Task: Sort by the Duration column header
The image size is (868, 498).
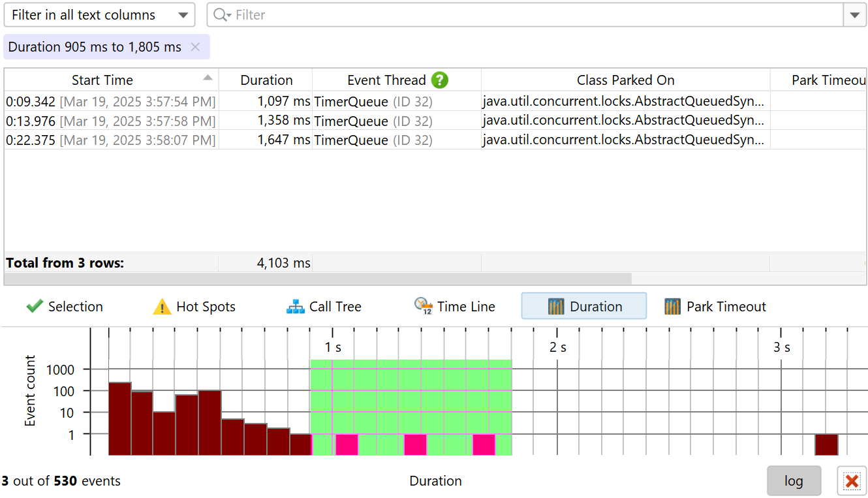Action: click(266, 80)
